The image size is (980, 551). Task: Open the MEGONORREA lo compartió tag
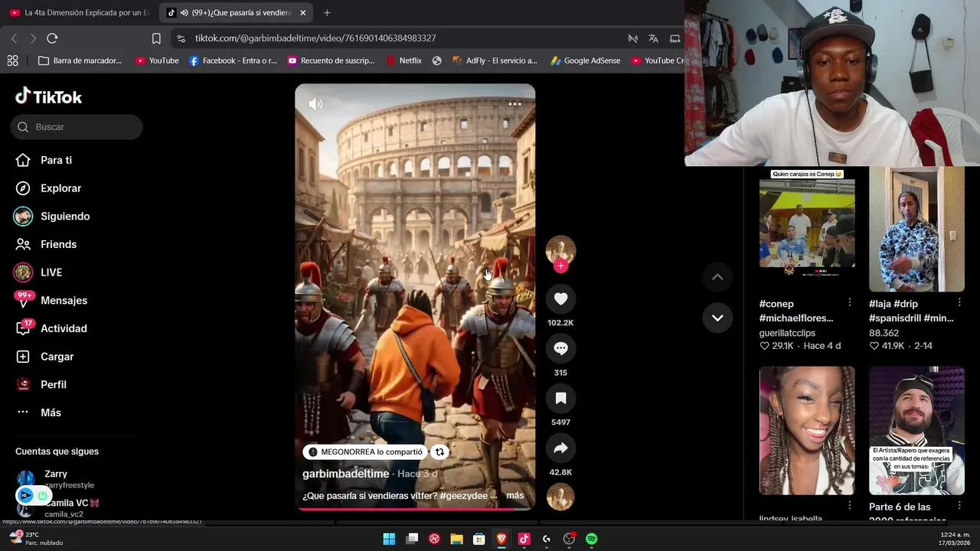[365, 452]
